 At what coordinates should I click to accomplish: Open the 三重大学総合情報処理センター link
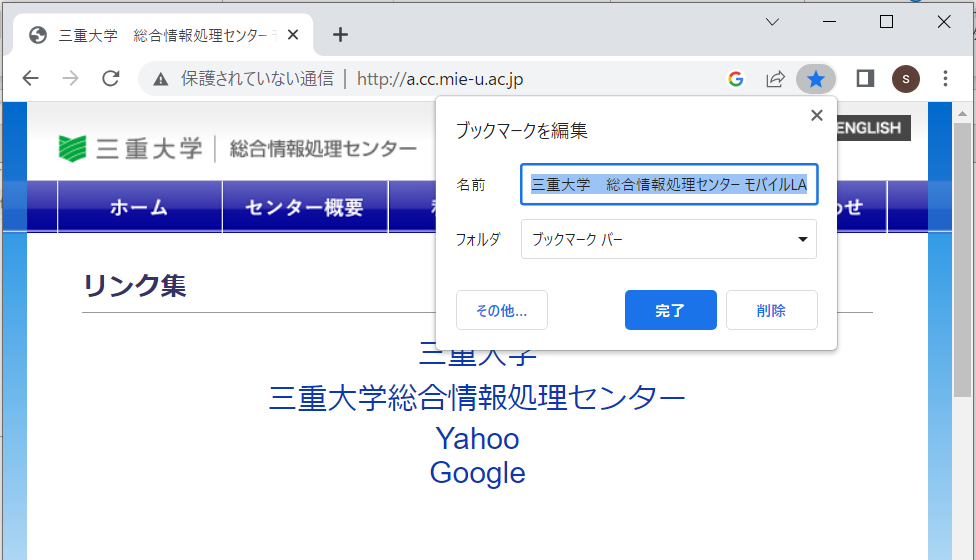click(x=477, y=398)
